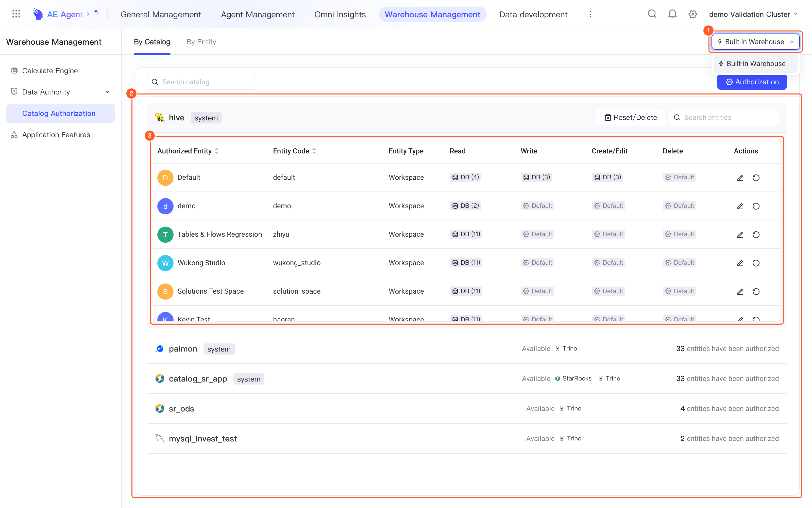Open Catalog Authorization in sidebar
The height and width of the screenshot is (508, 812).
(60, 113)
